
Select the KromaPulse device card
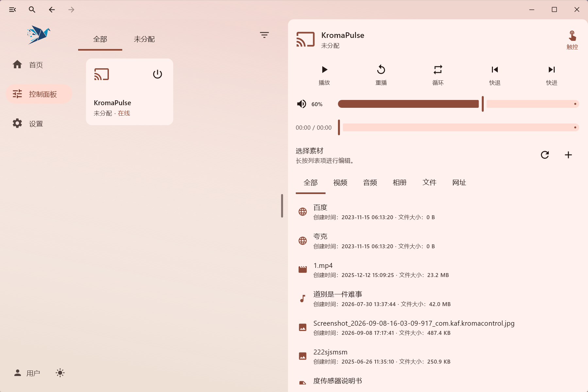coord(129,92)
